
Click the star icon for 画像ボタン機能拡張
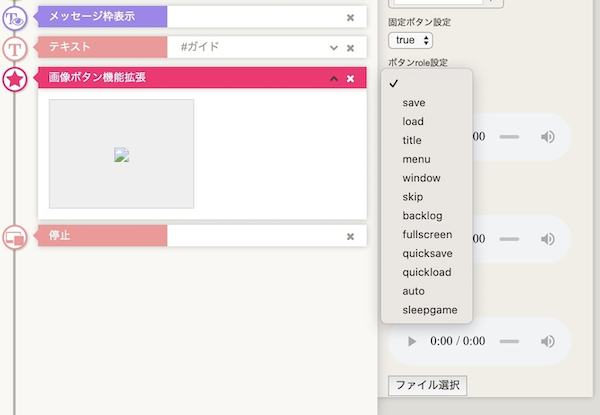pyautogui.click(x=15, y=79)
